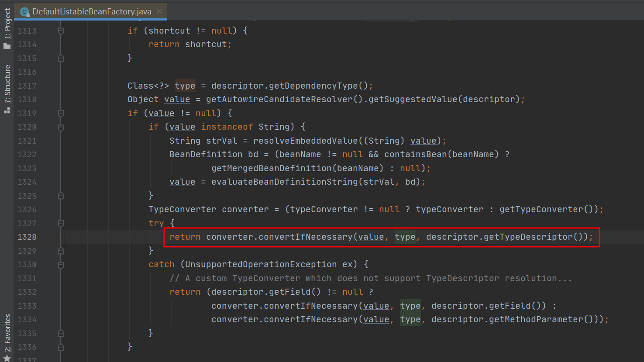Screen dimensions: 644x362
Task: Click the fold end marker at line 1315
Action: (x=61, y=58)
